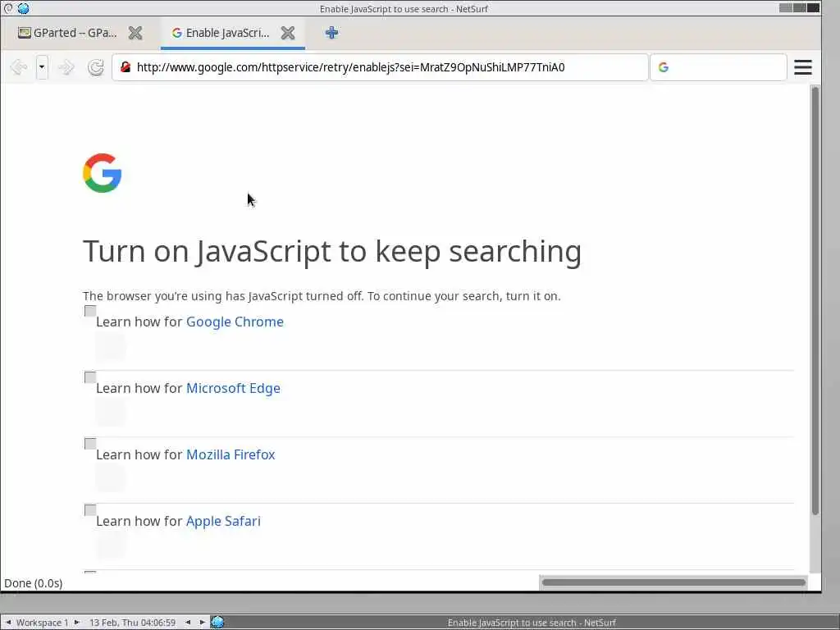Close the GParted tab
The height and width of the screenshot is (630, 840).
point(135,33)
